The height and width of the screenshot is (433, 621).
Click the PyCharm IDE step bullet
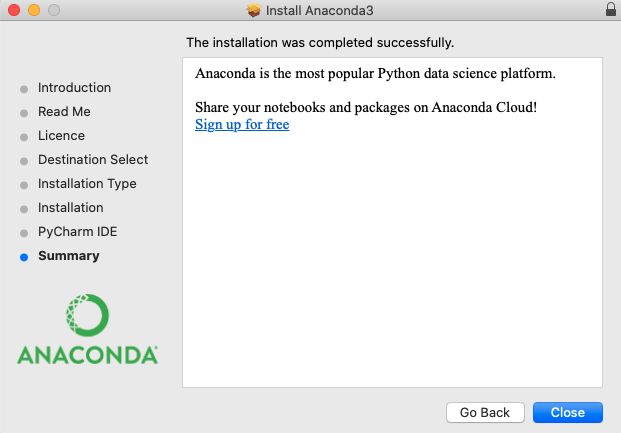[x=24, y=233]
